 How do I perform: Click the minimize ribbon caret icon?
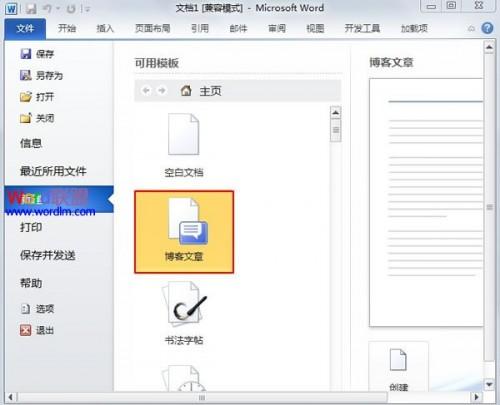pyautogui.click(x=471, y=29)
